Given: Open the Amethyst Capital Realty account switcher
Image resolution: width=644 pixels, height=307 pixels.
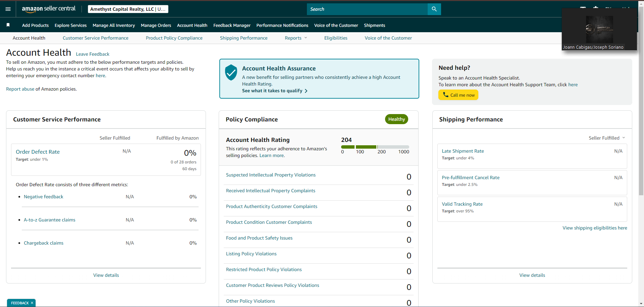Looking at the screenshot, I should click(x=128, y=9).
